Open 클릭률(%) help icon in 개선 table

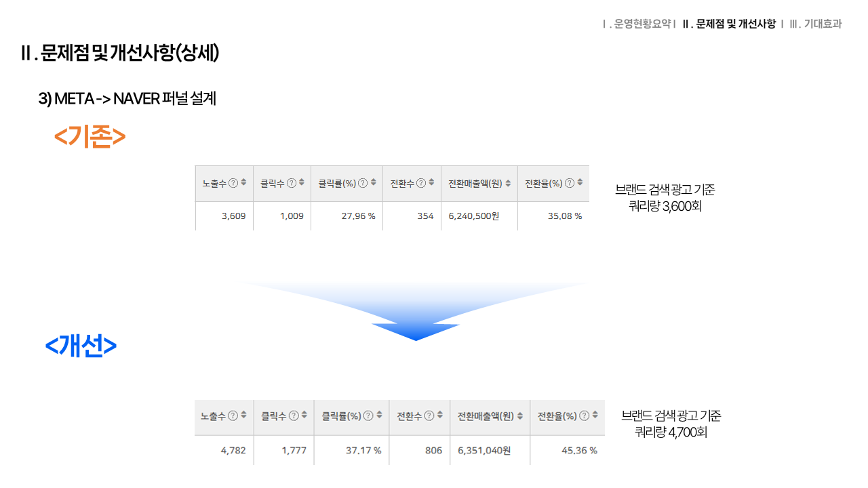[368, 416]
